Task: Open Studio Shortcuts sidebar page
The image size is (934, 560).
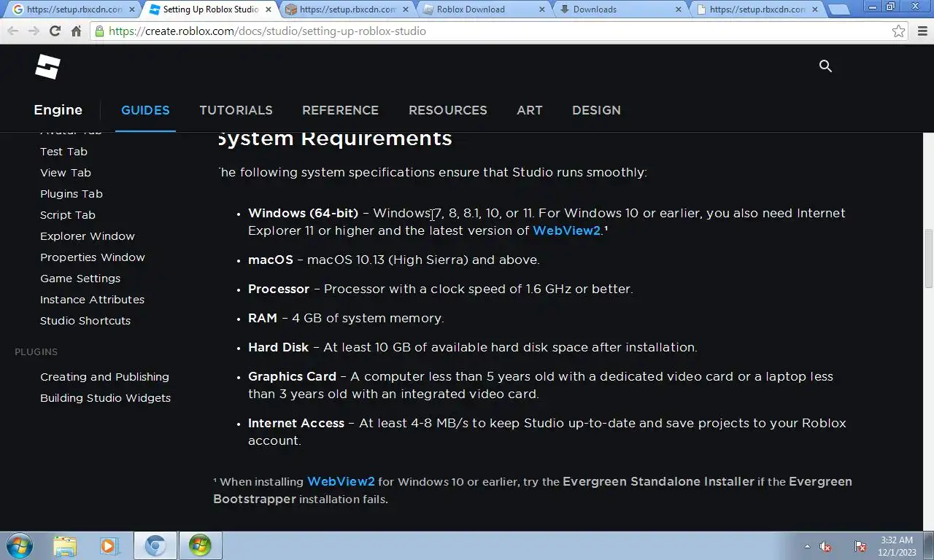Action: point(85,321)
